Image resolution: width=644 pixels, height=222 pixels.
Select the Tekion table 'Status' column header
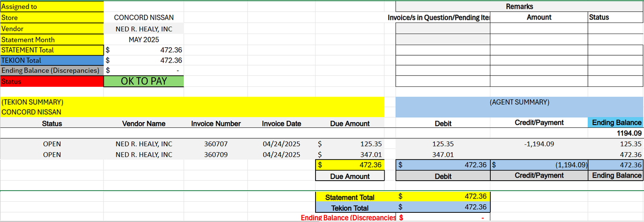[52, 124]
